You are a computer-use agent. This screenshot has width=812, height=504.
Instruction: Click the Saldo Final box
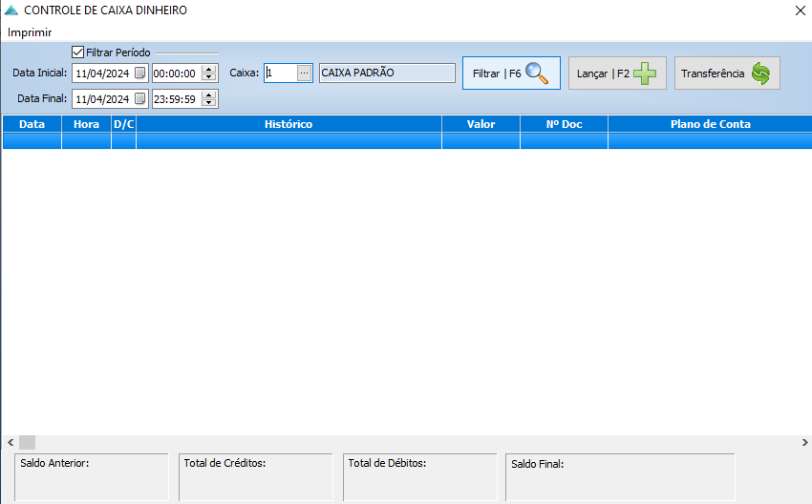(x=620, y=477)
